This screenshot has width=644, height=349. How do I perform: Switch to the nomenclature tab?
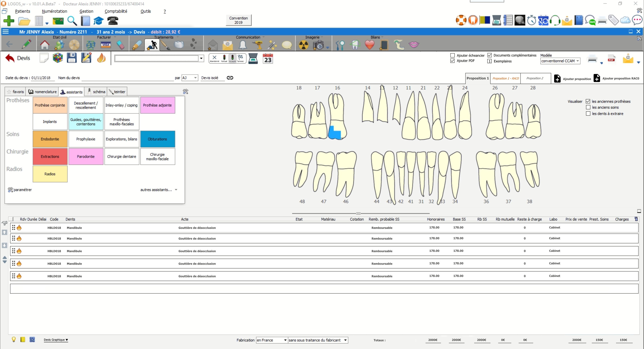[x=42, y=92]
